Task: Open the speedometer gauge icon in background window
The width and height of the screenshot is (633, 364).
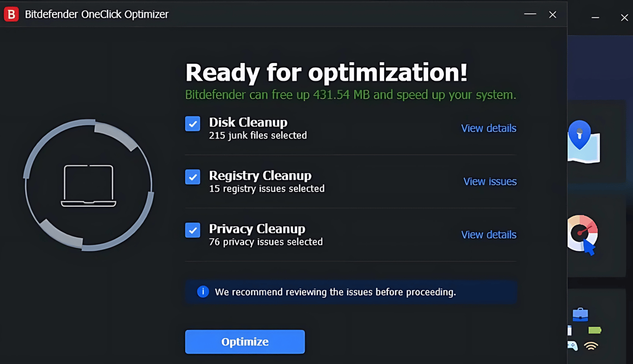Action: [x=582, y=235]
